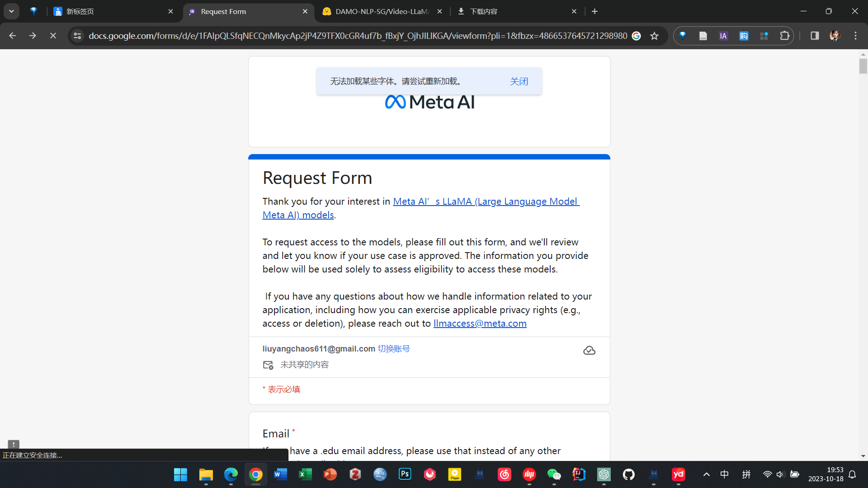This screenshot has height=488, width=868.
Task: Open the site information icon in address bar
Action: point(77,36)
